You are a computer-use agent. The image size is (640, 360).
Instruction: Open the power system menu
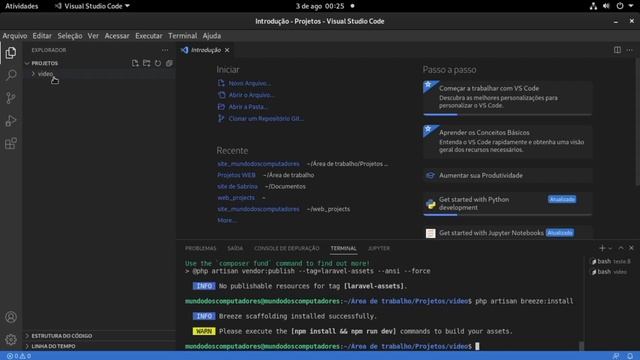(x=624, y=6)
